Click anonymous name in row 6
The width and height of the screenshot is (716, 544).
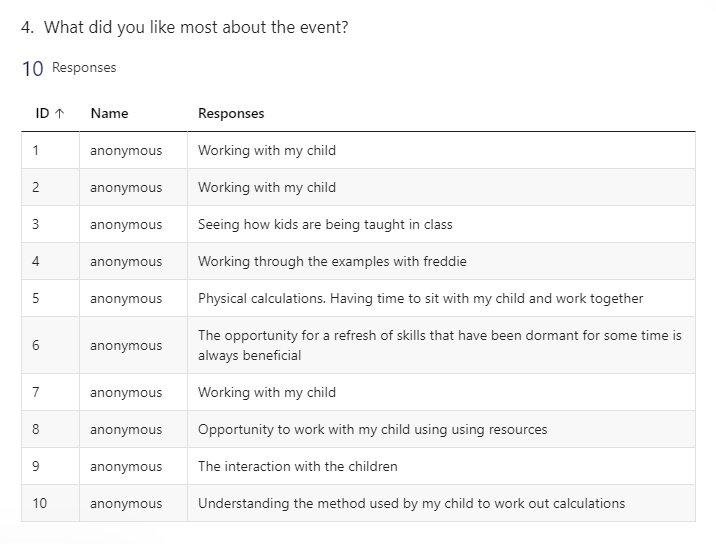pos(126,346)
